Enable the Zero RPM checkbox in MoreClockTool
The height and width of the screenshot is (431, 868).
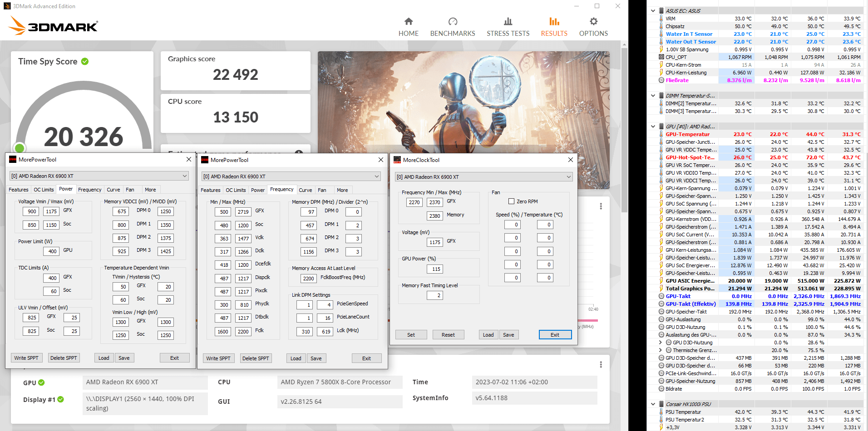(512, 201)
